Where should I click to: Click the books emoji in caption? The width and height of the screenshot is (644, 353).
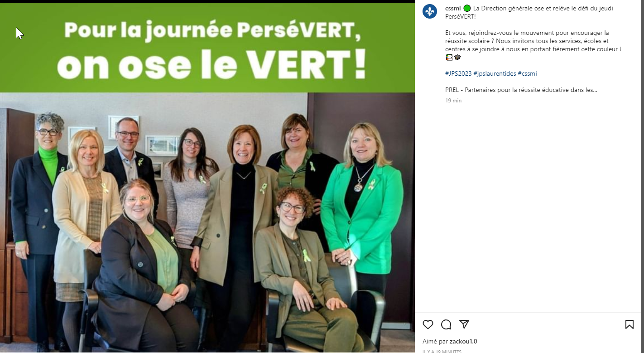449,57
